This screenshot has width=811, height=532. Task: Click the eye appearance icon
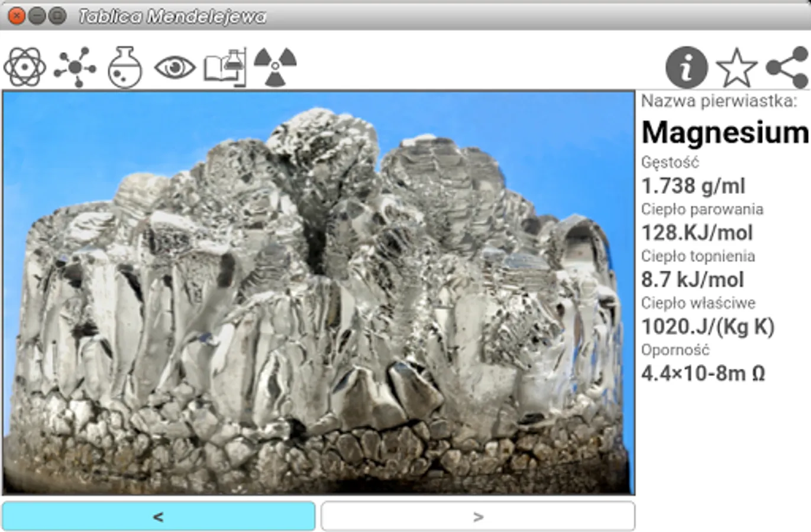(x=175, y=67)
